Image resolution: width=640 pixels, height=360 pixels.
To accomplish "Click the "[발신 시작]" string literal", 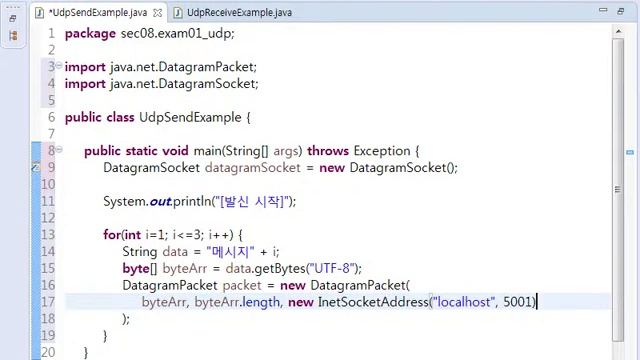I will point(252,201).
